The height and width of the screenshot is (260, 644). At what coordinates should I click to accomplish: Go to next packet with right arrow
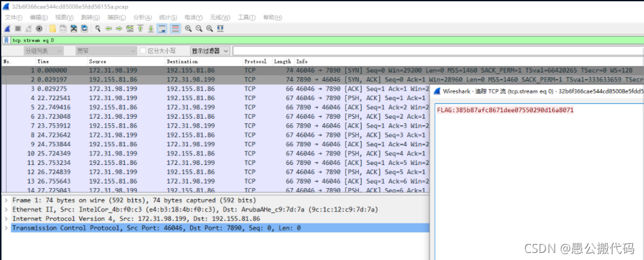click(119, 29)
